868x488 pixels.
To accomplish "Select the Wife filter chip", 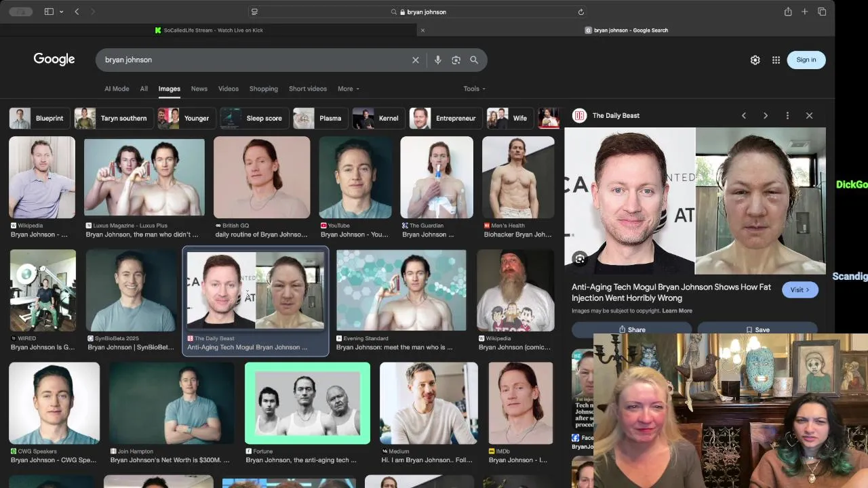I will [x=509, y=118].
